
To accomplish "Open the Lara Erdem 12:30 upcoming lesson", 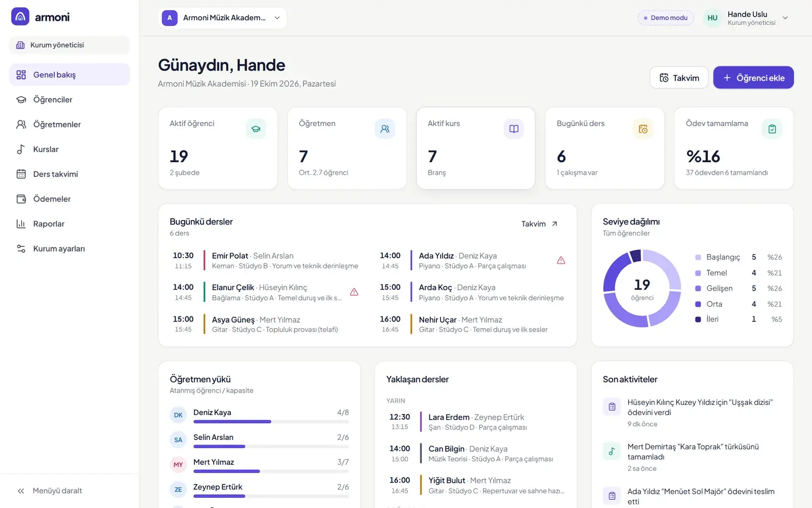I will [476, 422].
